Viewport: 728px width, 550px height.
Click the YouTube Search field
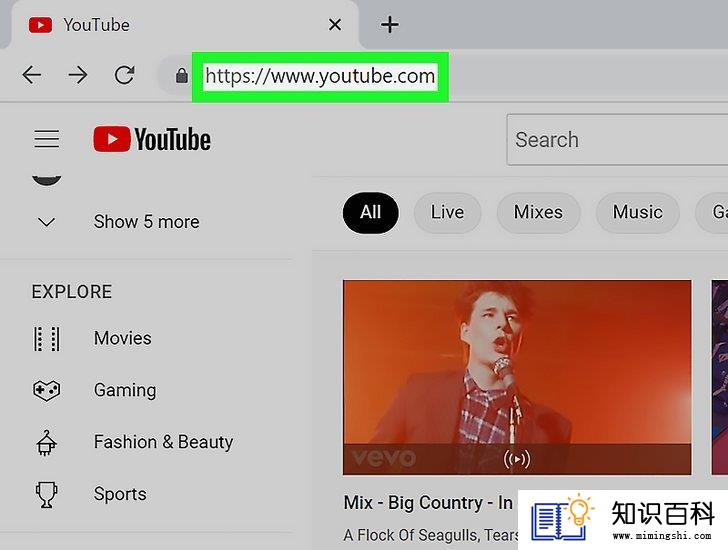coord(618,140)
